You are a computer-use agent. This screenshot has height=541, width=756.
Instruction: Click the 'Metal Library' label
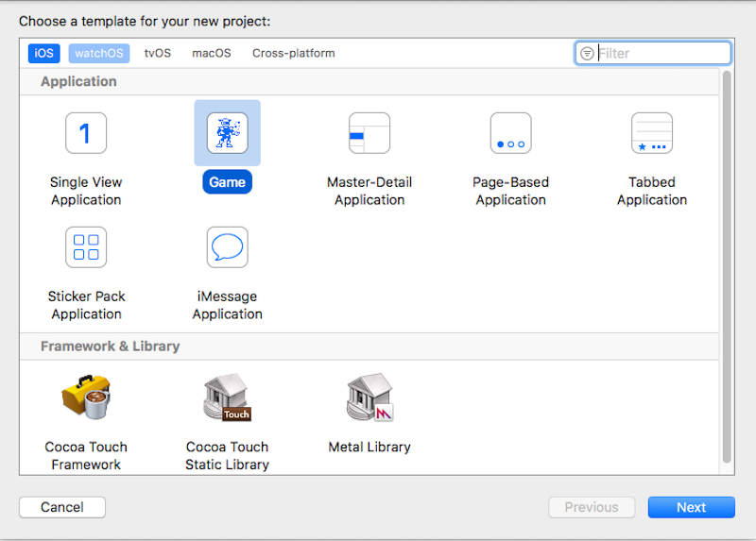369,448
